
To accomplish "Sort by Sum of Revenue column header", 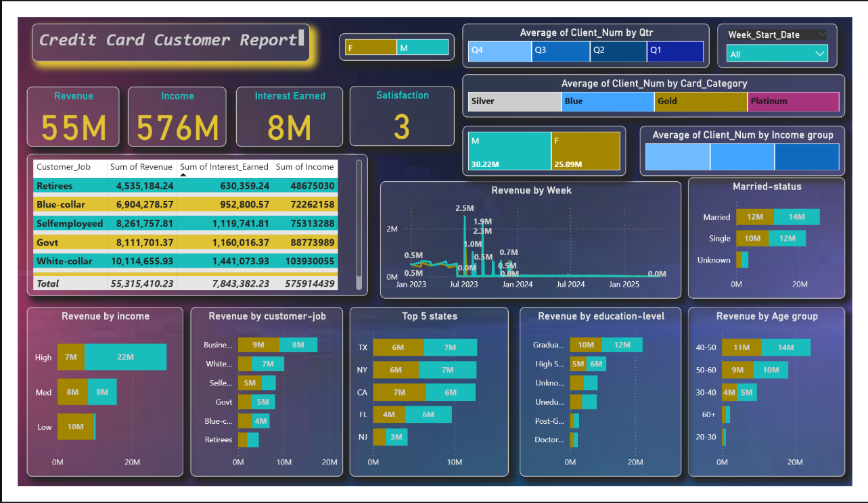I will (x=141, y=167).
